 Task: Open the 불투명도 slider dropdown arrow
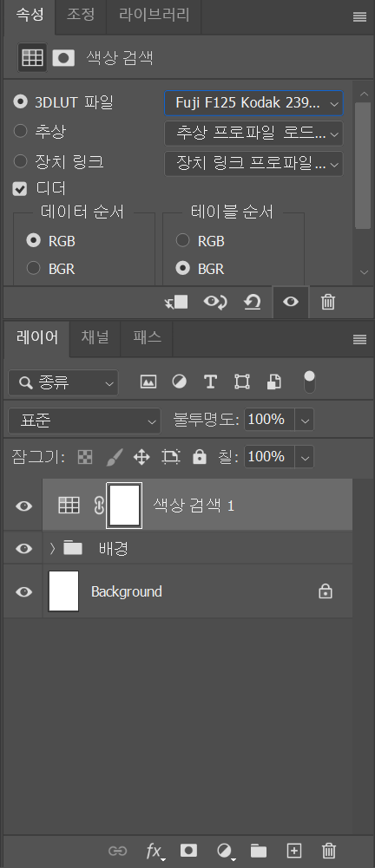pyautogui.click(x=305, y=421)
